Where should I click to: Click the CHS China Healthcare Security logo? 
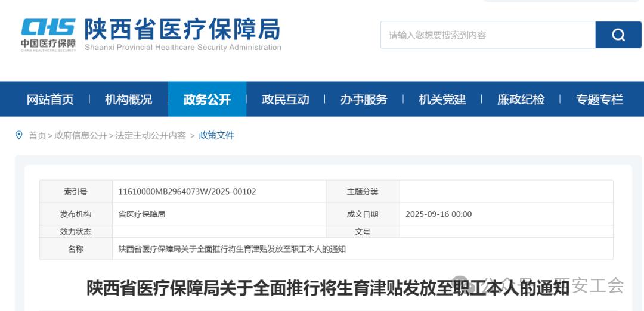click(x=48, y=35)
